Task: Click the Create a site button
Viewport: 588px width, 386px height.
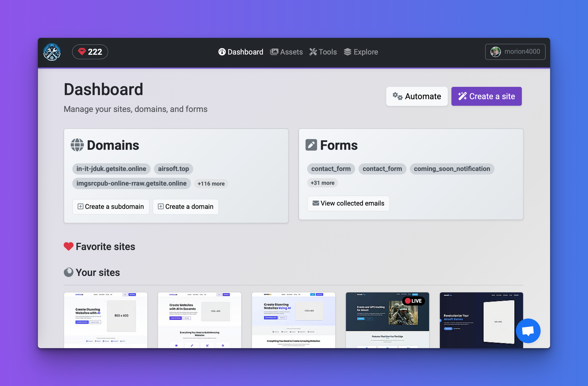Action: pyautogui.click(x=486, y=96)
